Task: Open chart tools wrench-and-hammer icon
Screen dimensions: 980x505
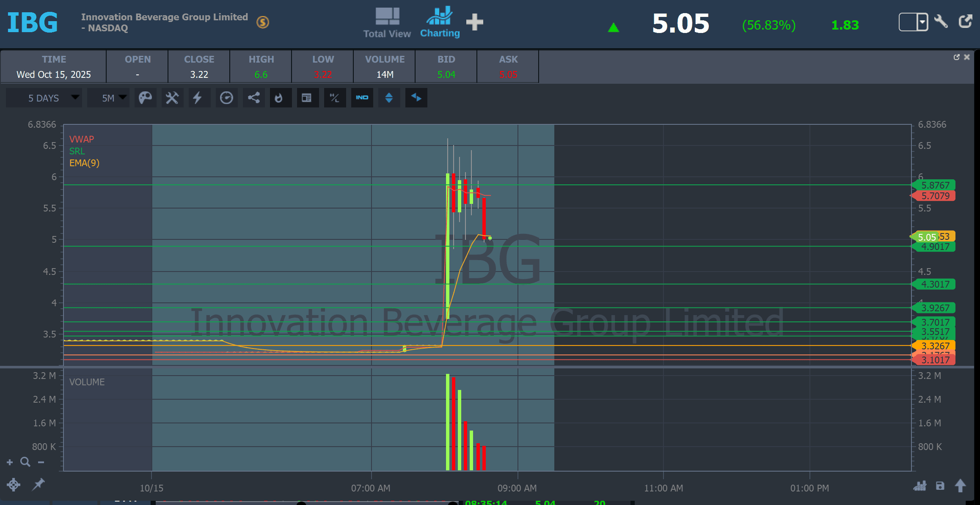Action: [172, 98]
